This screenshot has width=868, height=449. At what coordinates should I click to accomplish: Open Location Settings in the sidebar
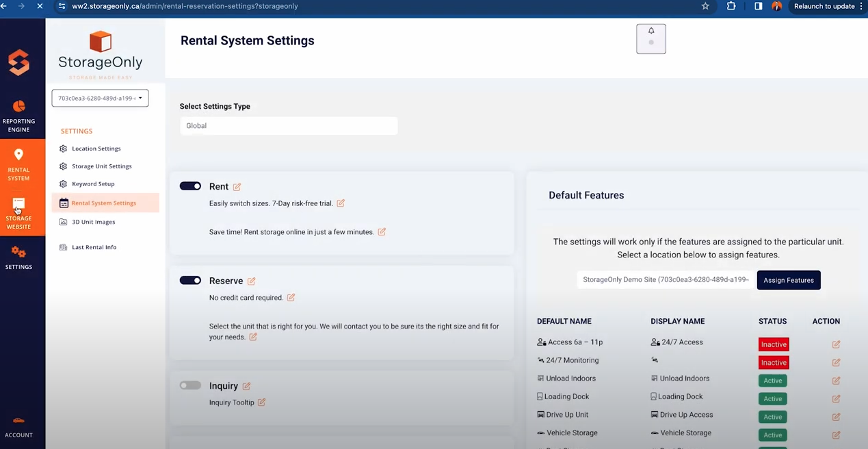[96, 149]
